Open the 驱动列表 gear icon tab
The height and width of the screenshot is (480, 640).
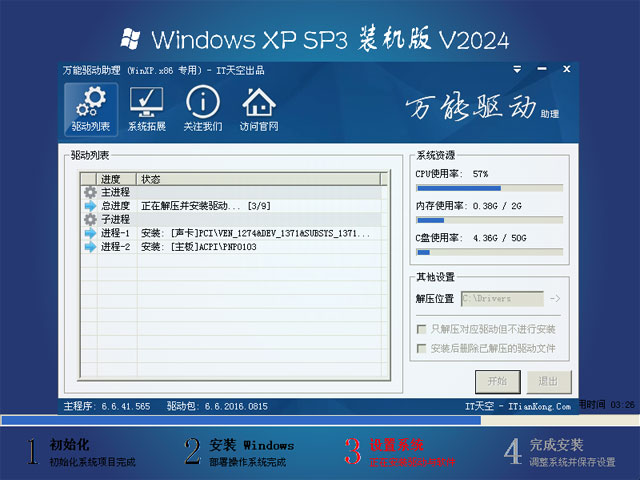click(x=91, y=109)
